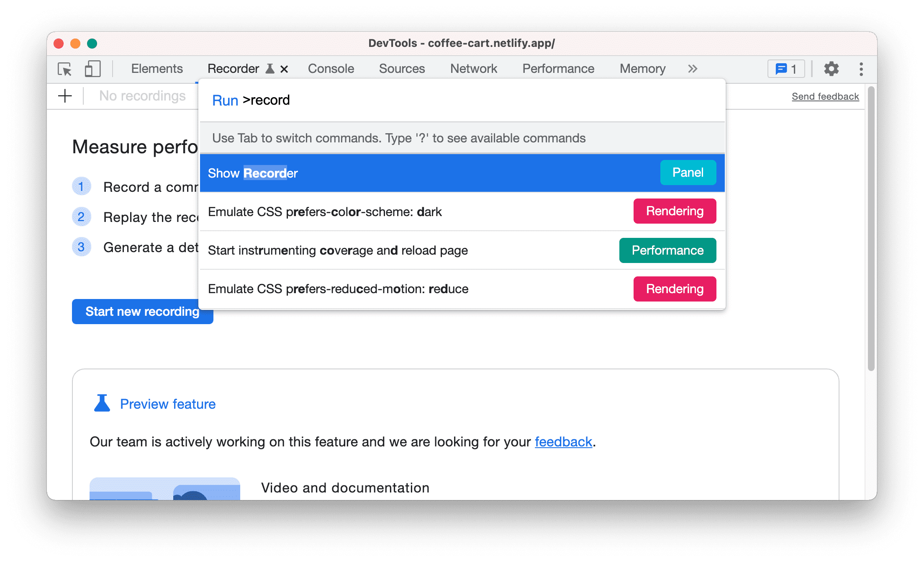
Task: Click the Performance button for coverage option
Action: 667,250
